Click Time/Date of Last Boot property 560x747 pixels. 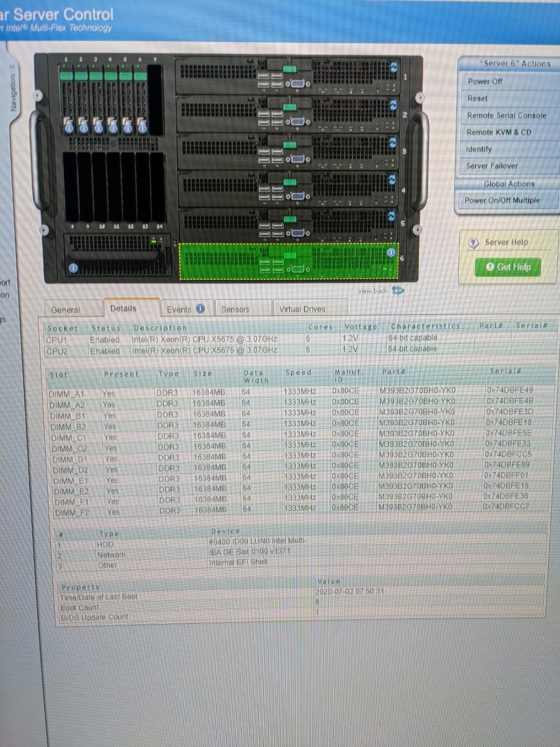(x=99, y=597)
